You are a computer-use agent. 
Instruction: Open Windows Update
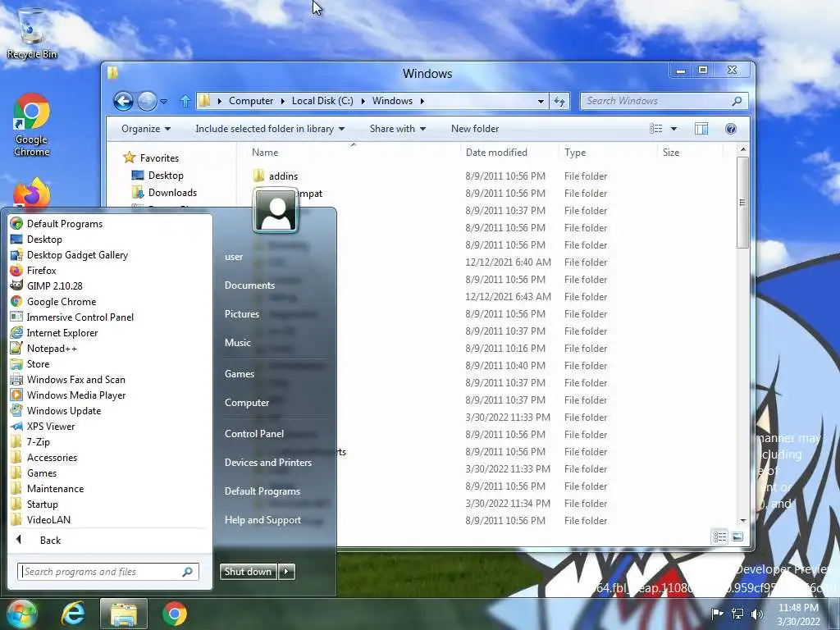56,410
